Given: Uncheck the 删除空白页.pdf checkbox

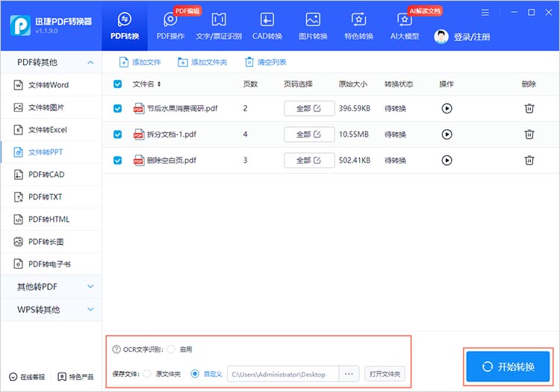Looking at the screenshot, I should click(118, 160).
